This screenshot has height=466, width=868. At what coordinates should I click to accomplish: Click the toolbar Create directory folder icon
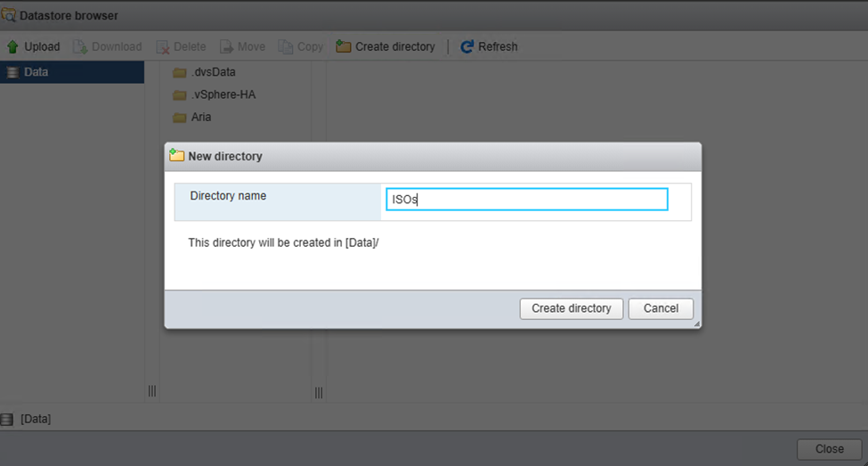[344, 46]
